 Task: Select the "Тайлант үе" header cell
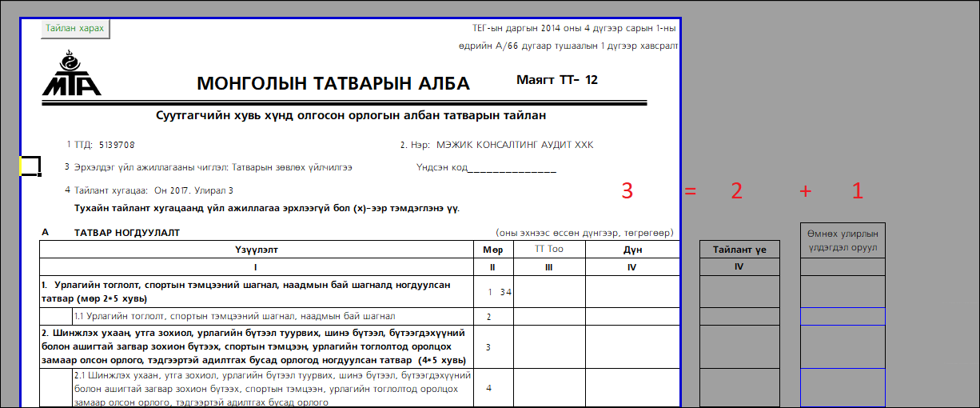(x=739, y=250)
